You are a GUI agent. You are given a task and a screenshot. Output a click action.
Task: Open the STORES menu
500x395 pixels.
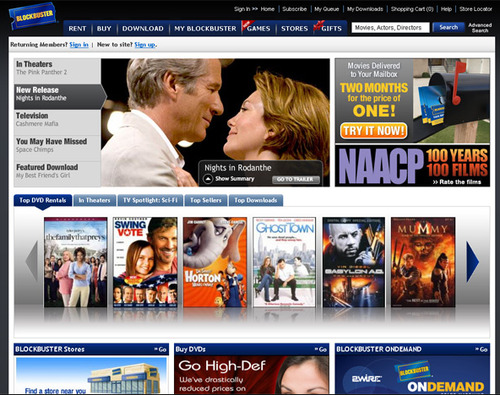coord(294,29)
